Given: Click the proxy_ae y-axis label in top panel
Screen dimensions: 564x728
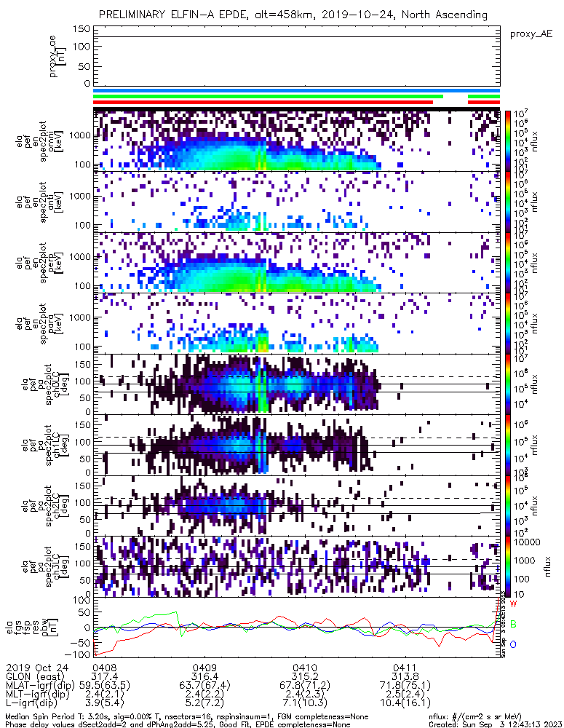Looking at the screenshot, I should 57,58.
